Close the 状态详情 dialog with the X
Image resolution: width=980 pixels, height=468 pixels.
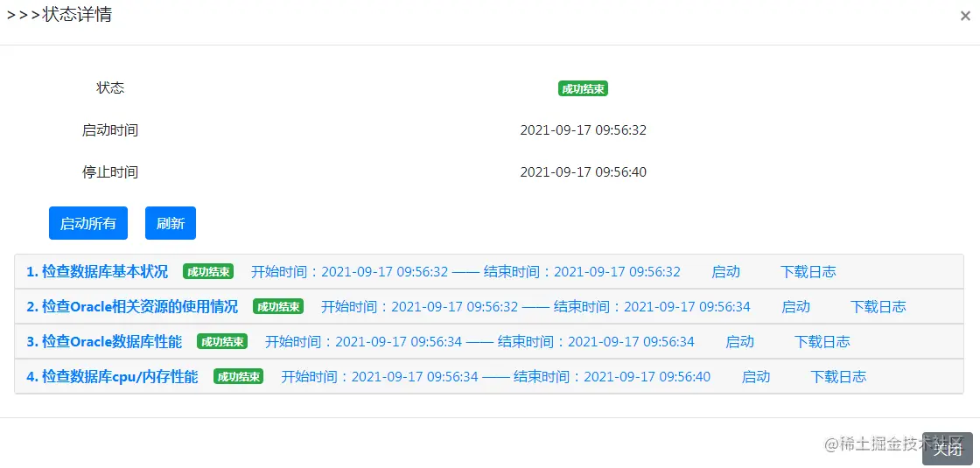965,17
